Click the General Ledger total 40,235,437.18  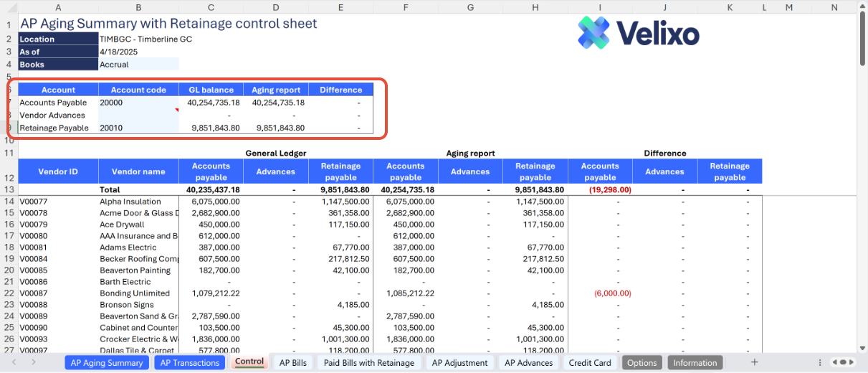point(213,190)
